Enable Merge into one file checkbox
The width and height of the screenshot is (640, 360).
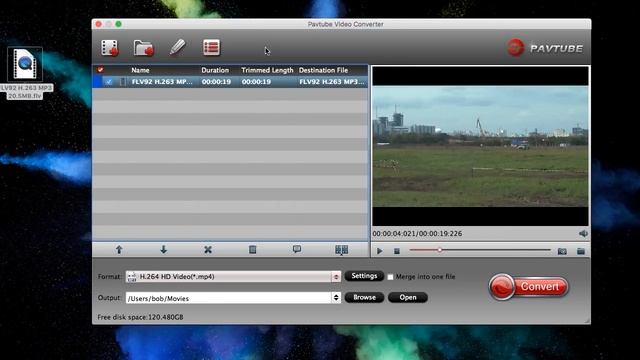tap(390, 277)
